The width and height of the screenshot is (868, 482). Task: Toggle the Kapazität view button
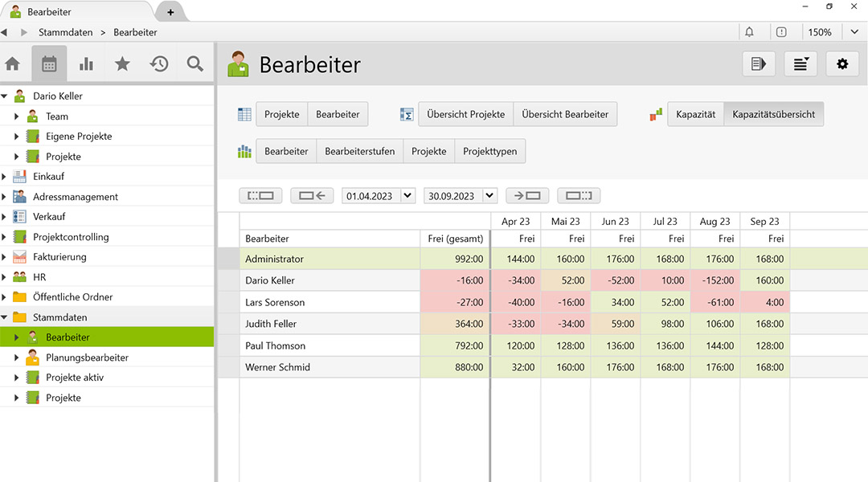pyautogui.click(x=695, y=114)
